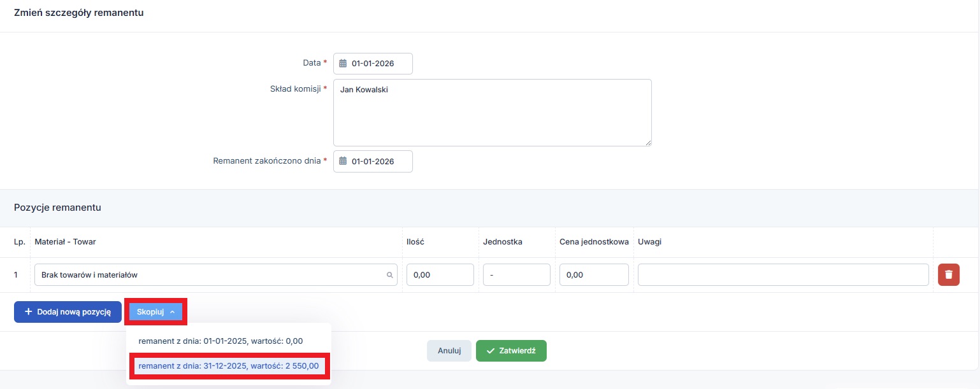Image resolution: width=980 pixels, height=389 pixels.
Task: Focus the Cena jednostkowa price field
Action: click(594, 276)
